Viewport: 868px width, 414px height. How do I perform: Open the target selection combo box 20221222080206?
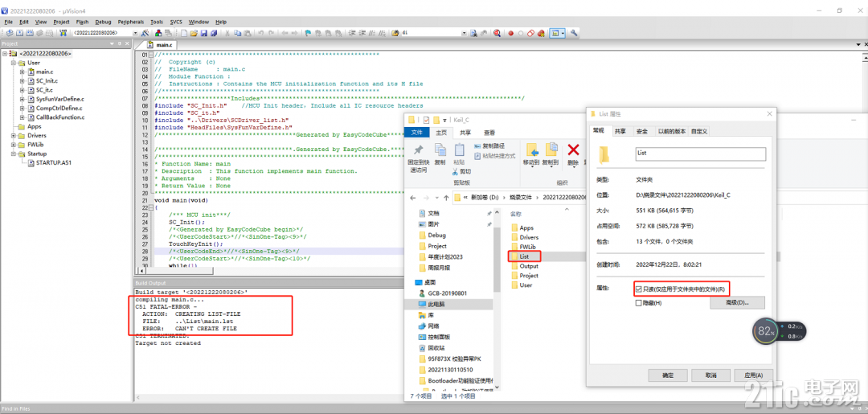point(105,33)
